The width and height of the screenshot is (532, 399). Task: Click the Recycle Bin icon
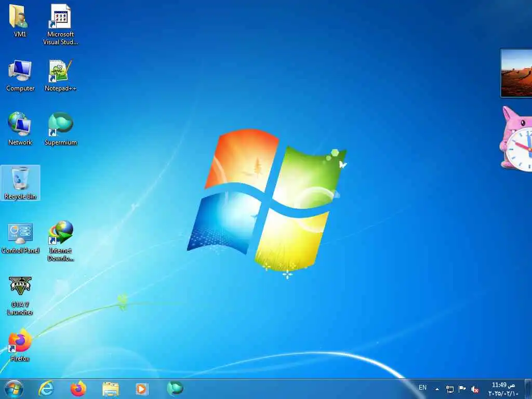pos(20,183)
